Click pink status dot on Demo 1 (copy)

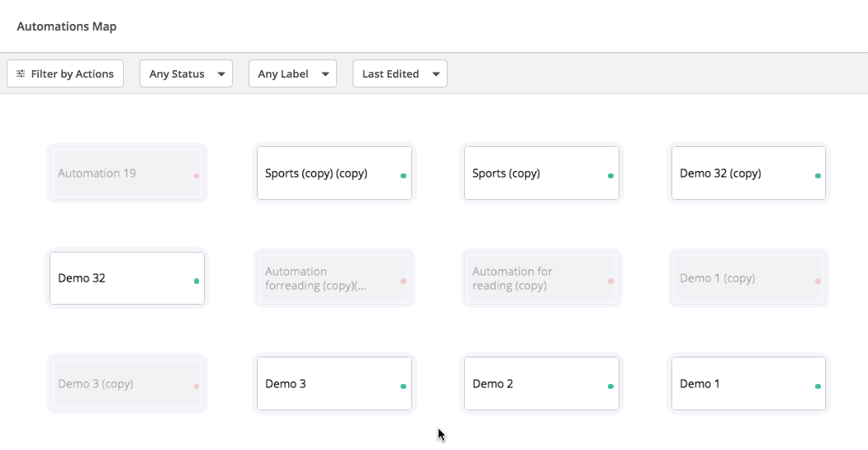coord(818,282)
